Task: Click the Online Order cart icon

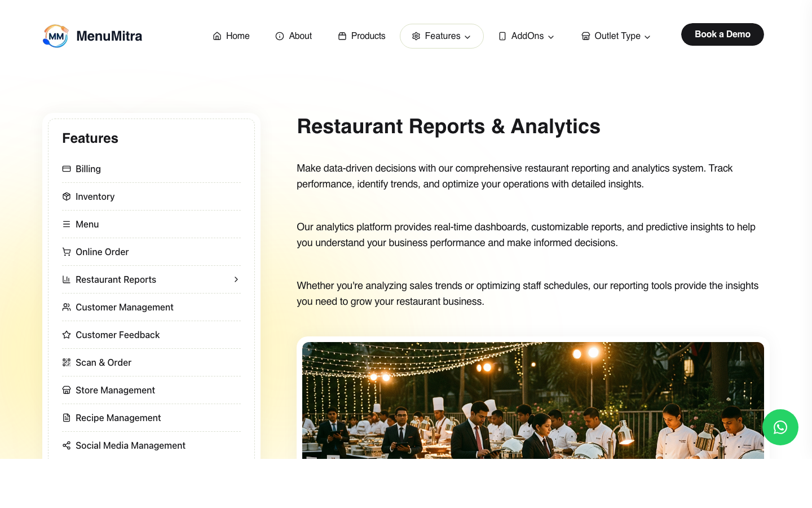Action: pyautogui.click(x=67, y=252)
